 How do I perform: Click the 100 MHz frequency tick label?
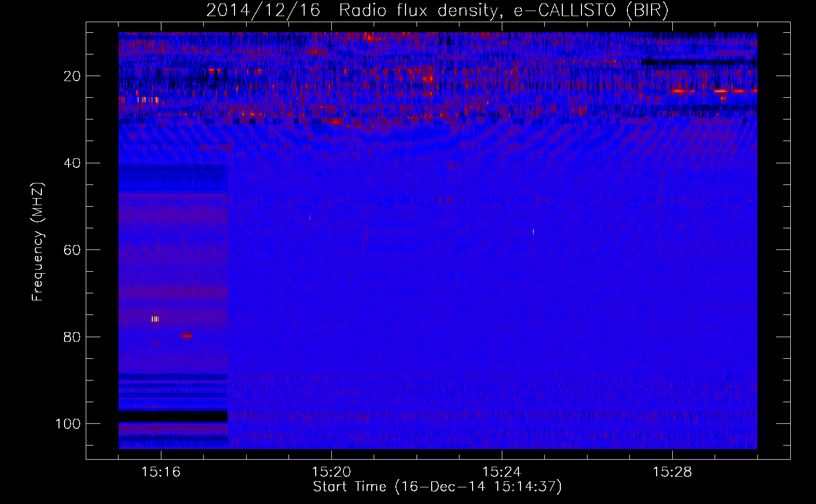(68, 424)
